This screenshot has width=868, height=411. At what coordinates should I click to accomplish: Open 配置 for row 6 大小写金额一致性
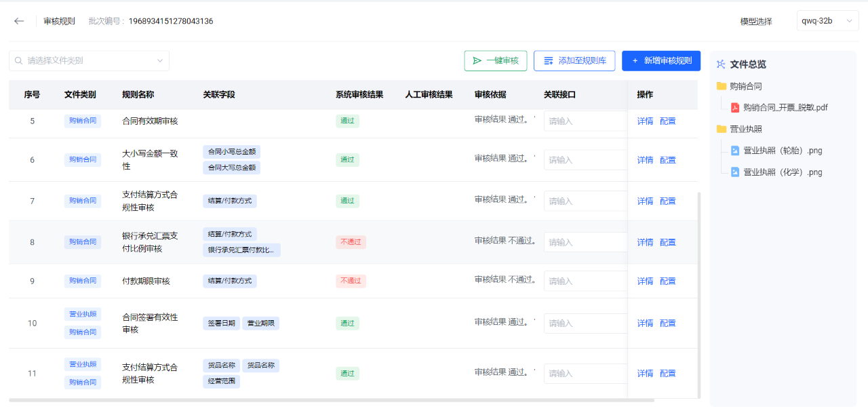[668, 160]
